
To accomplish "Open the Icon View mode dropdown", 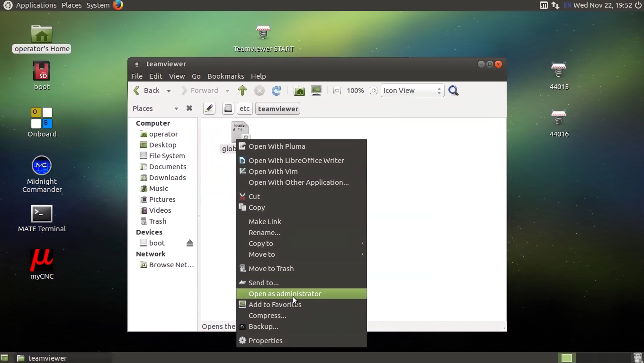I will (x=412, y=91).
